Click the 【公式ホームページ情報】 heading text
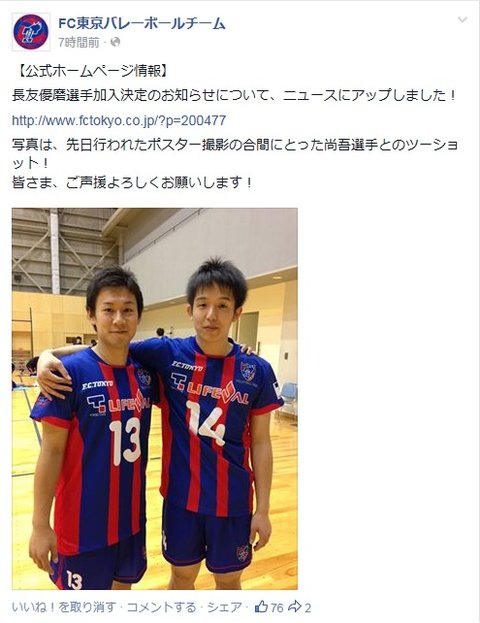Viewport: 480px width, 623px height. coord(93,71)
